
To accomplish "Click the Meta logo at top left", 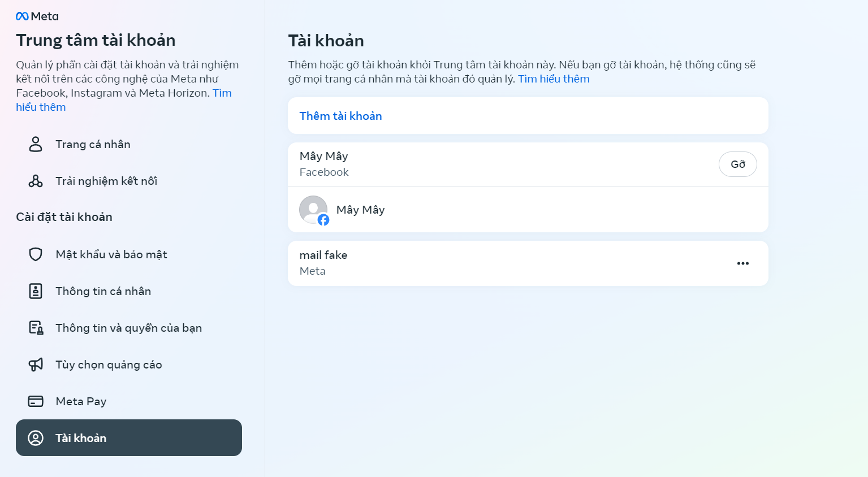I will pyautogui.click(x=37, y=16).
